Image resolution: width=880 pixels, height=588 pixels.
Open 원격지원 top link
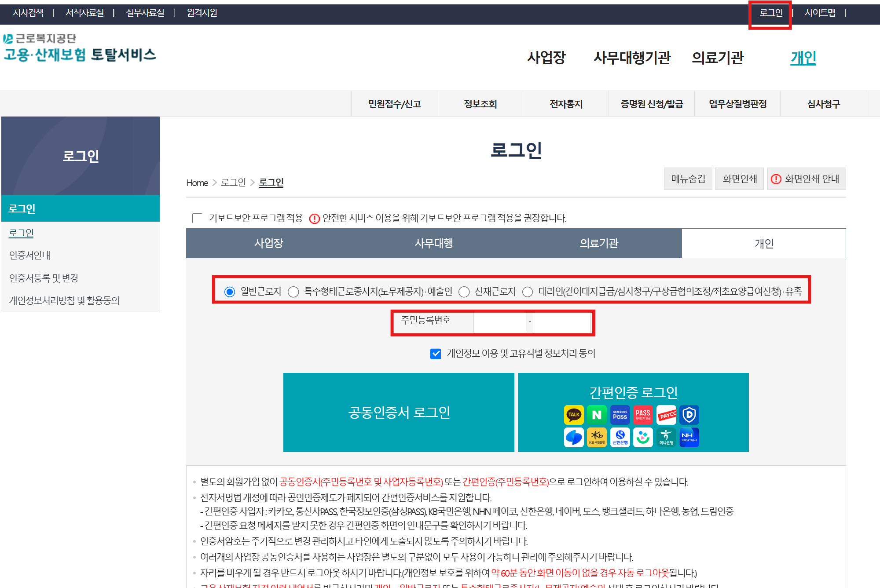202,13
